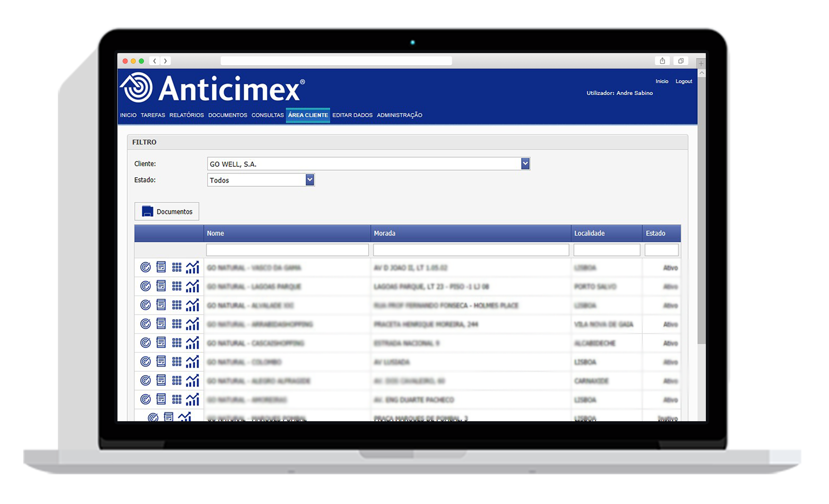The width and height of the screenshot is (829, 504).
Task: Click the browser share icon
Action: pos(662,61)
